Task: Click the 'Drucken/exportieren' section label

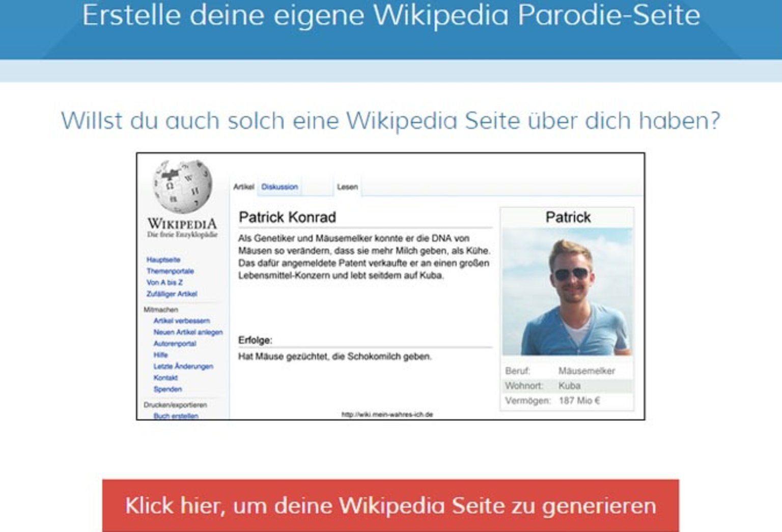Action: pos(175,405)
